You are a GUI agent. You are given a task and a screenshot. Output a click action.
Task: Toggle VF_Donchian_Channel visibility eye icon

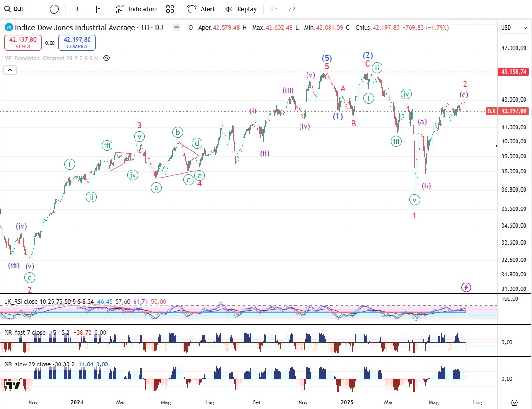pyautogui.click(x=106, y=59)
